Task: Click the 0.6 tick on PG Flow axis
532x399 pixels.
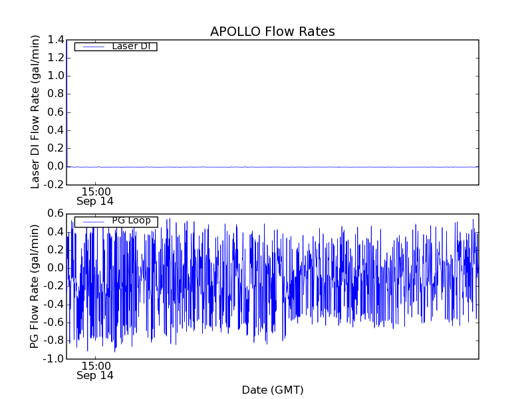Action: coord(56,213)
